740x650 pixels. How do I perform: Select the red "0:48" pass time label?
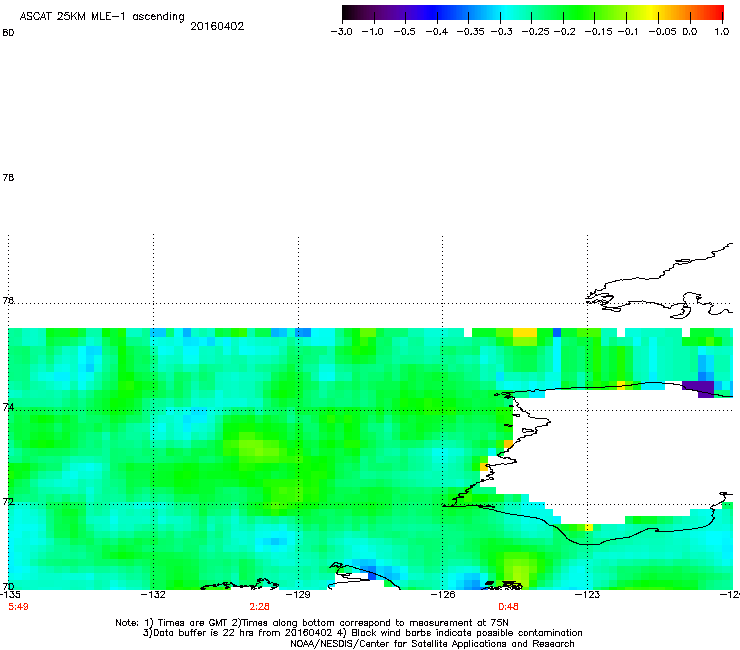pos(508,607)
